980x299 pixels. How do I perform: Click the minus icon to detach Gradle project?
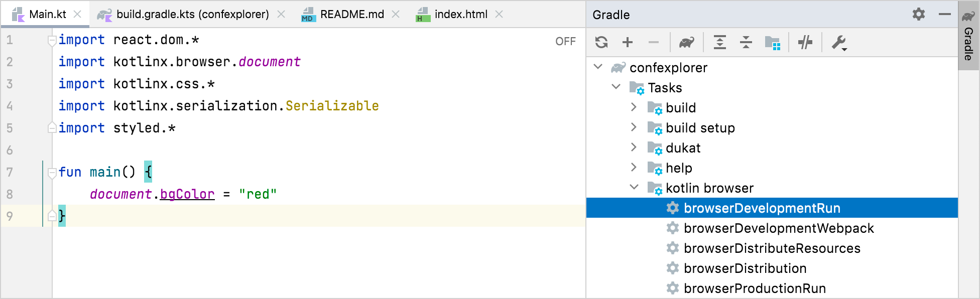coord(654,42)
